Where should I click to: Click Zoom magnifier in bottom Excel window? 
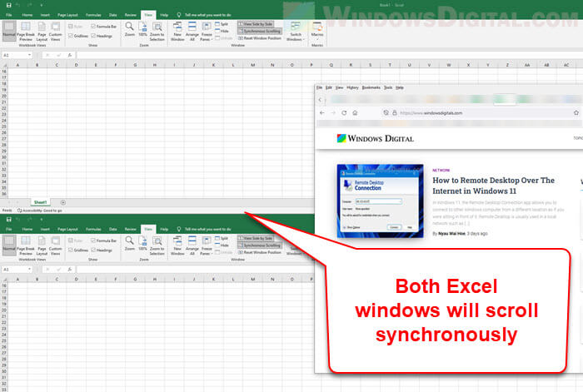coord(129,244)
